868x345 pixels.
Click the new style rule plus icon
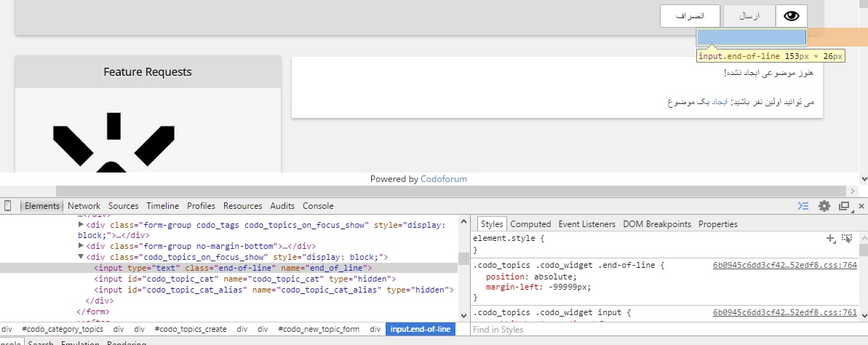[x=830, y=238]
